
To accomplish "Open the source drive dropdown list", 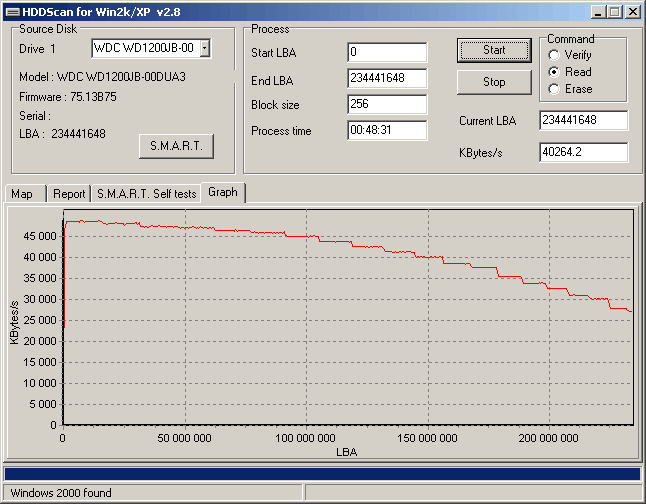I will click(204, 48).
